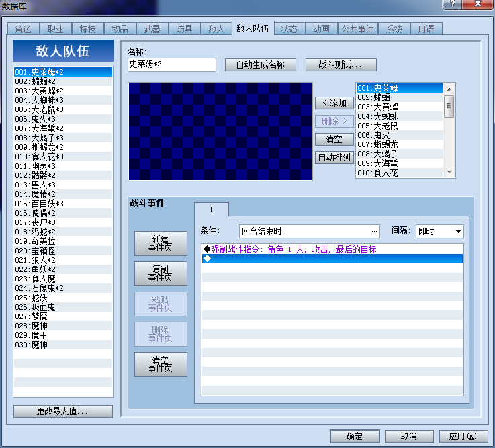This screenshot has height=448, width=495.
Task: Select enemy 007:蜥蜴龙 in enemy list
Action: click(x=400, y=144)
